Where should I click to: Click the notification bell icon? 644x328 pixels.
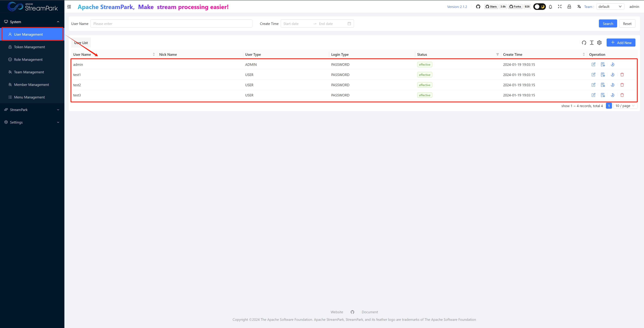550,7
